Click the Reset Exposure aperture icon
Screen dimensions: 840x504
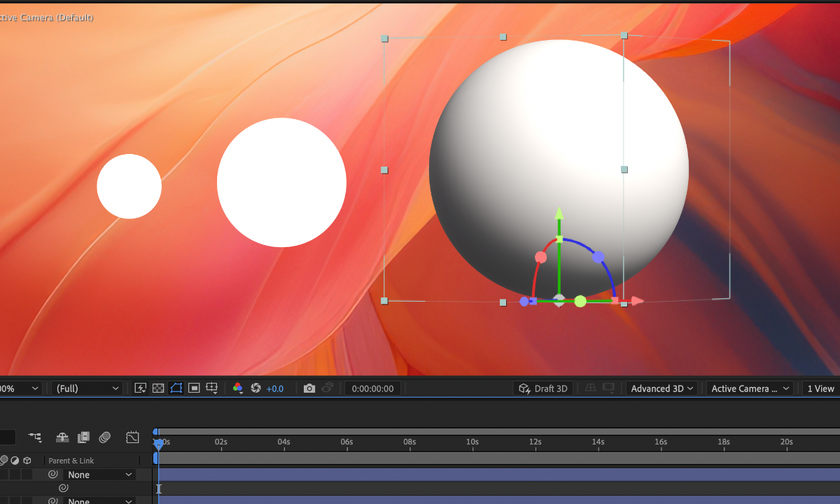(x=255, y=388)
